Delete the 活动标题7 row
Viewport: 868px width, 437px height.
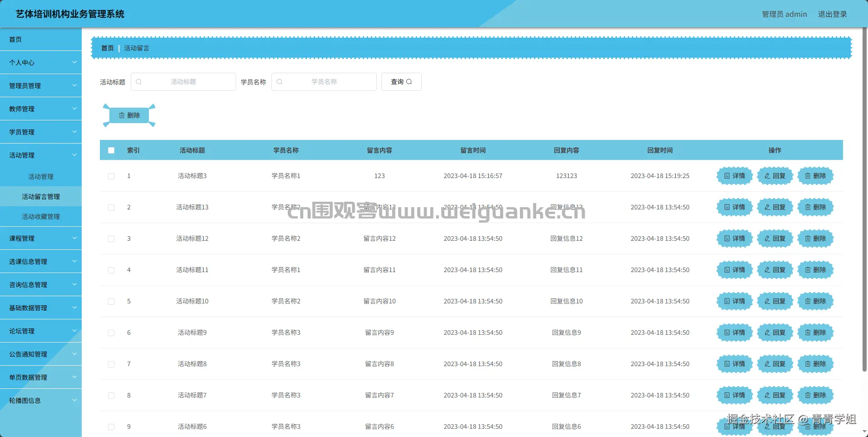[815, 395]
